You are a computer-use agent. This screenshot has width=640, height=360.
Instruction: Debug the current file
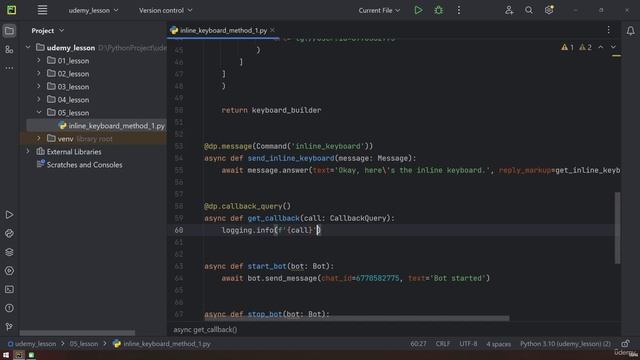pos(439,10)
